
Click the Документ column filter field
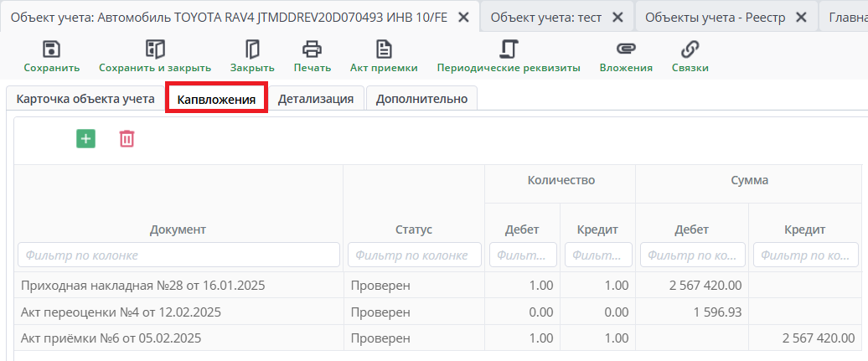(178, 255)
